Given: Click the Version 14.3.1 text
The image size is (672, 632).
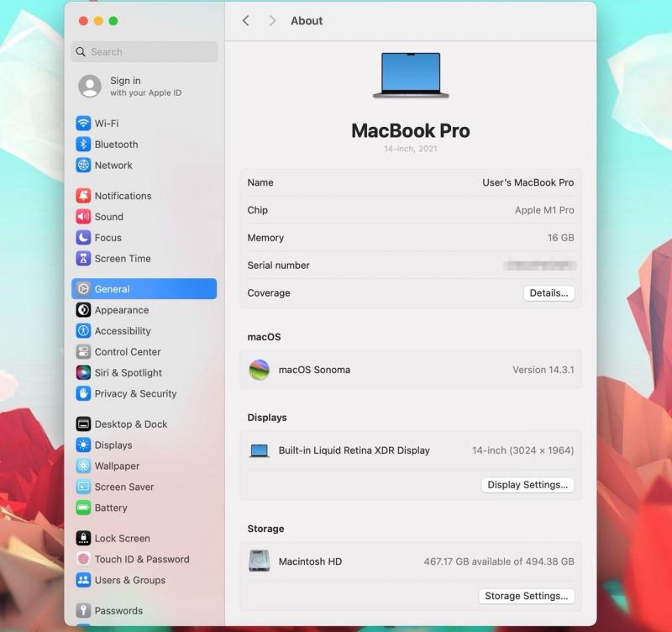Looking at the screenshot, I should pos(543,370).
